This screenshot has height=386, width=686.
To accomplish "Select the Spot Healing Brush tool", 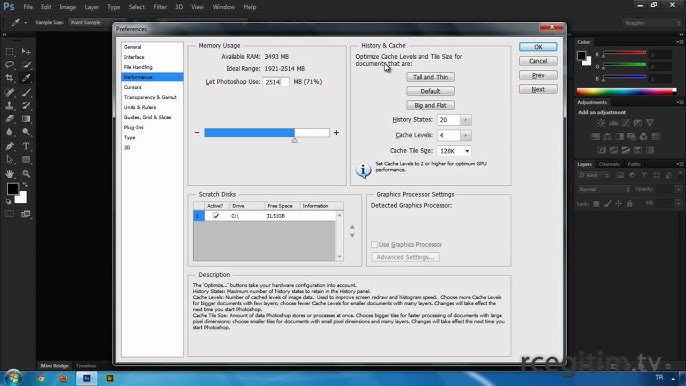I will 10,92.
